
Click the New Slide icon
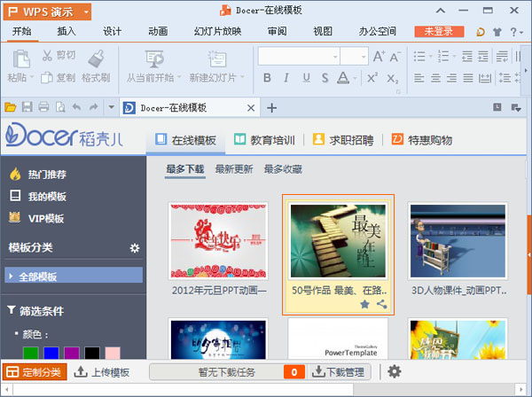pos(217,58)
